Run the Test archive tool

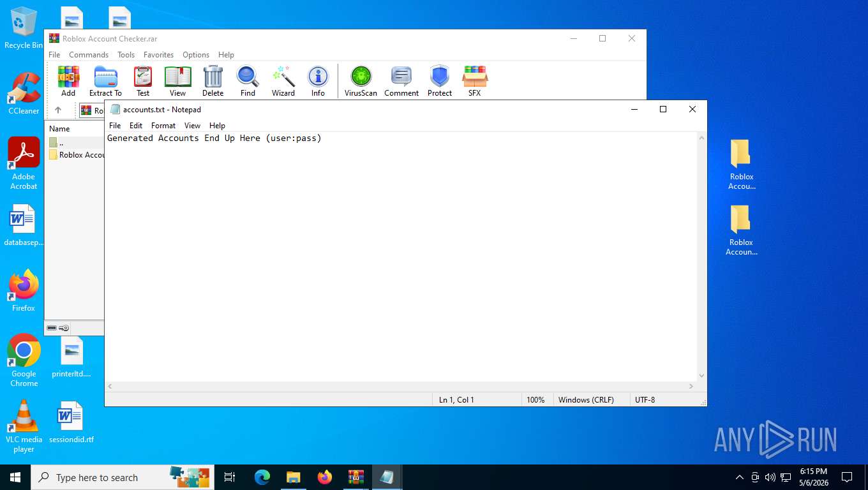pyautogui.click(x=143, y=81)
